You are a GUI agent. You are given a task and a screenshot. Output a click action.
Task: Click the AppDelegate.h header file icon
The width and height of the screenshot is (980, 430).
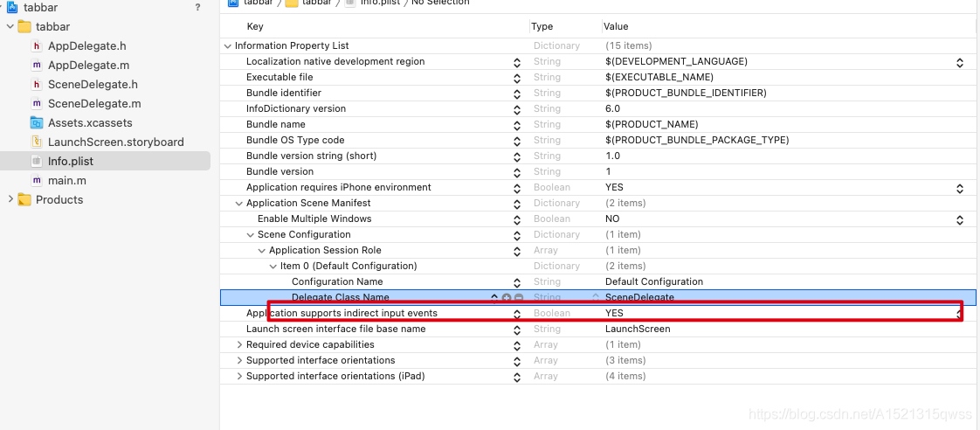[x=37, y=45]
